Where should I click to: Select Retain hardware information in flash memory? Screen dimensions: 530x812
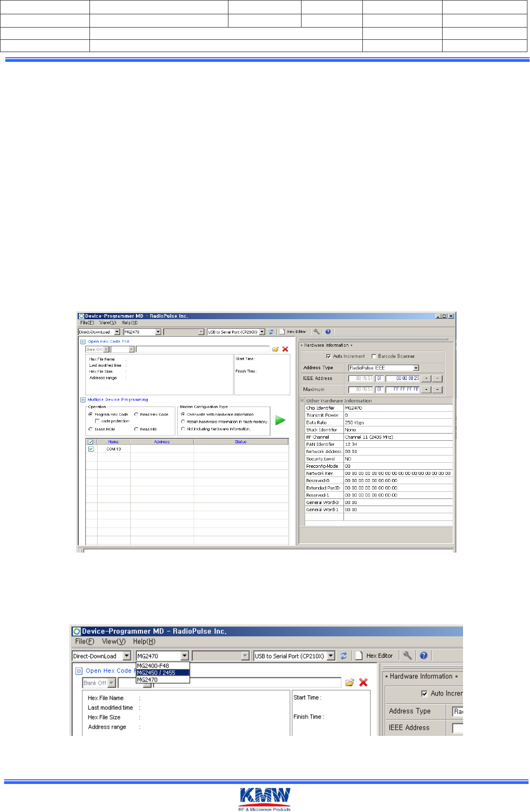[183, 422]
